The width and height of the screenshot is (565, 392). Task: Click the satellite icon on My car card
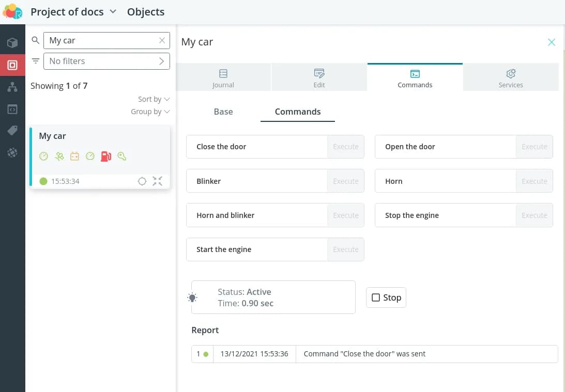(x=59, y=156)
